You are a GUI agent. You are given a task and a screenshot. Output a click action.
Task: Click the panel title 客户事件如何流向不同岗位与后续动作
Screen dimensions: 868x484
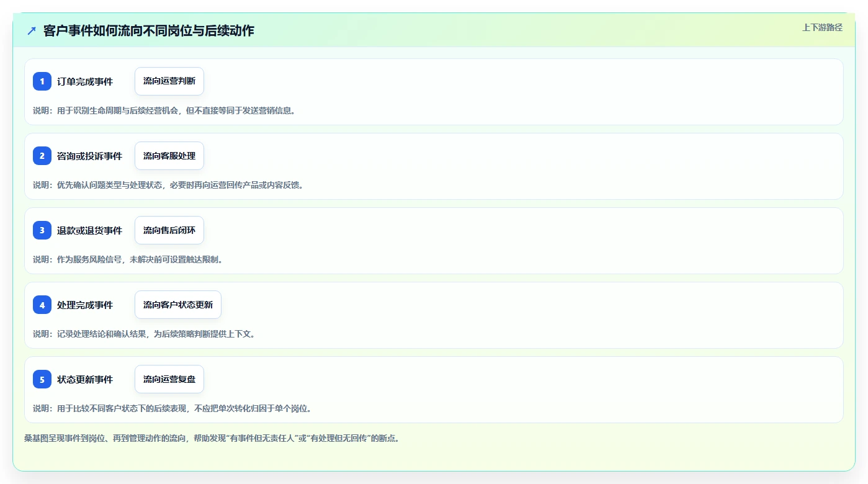[149, 30]
